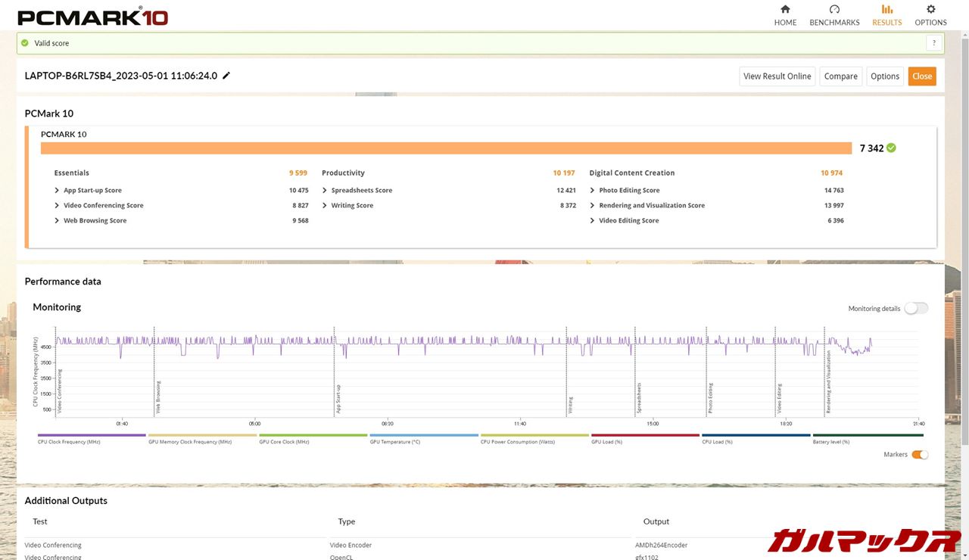969x560 pixels.
Task: Select the Results bar chart icon
Action: (886, 10)
